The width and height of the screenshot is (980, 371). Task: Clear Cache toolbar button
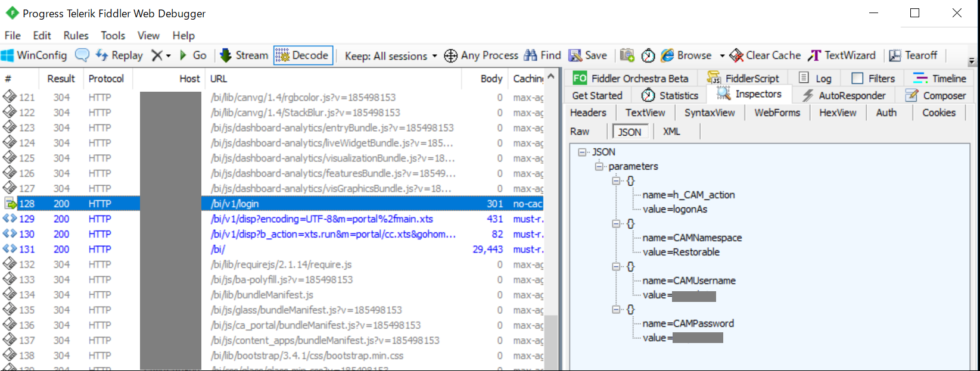[765, 55]
